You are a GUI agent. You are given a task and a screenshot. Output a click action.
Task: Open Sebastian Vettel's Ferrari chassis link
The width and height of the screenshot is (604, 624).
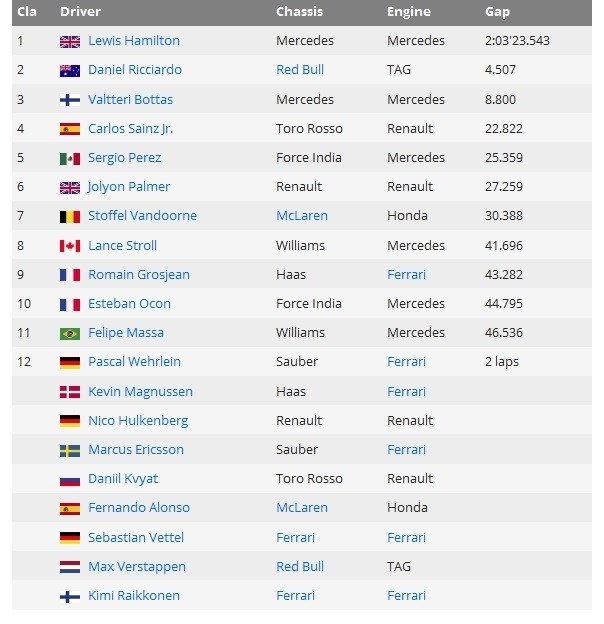295,538
